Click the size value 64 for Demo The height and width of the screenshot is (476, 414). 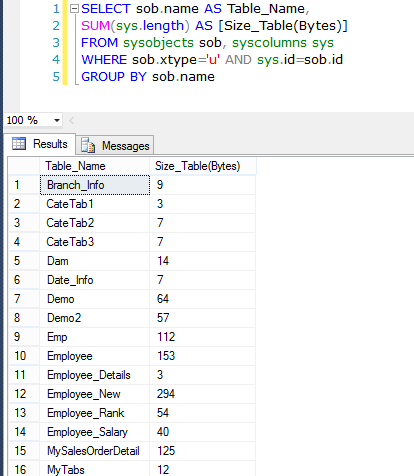click(x=203, y=299)
